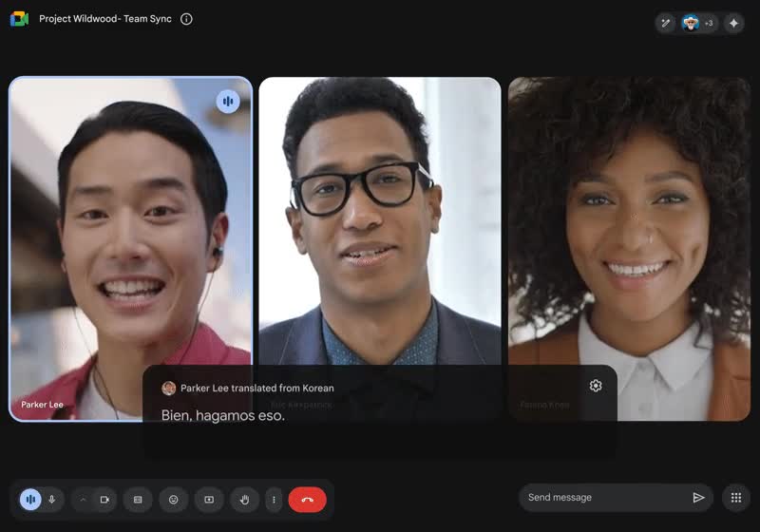Screen dimensions: 760x532
Task: Select Parker Lee's video tile
Action: (x=130, y=249)
